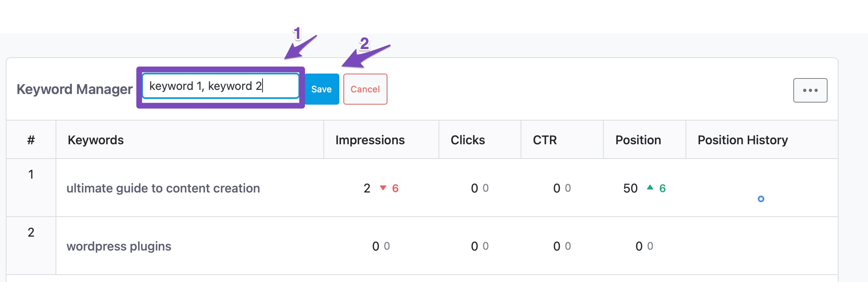Viewport: 868px width, 282px height.
Task: Open keyword "ultimate guide to content creation"
Action: click(x=163, y=188)
